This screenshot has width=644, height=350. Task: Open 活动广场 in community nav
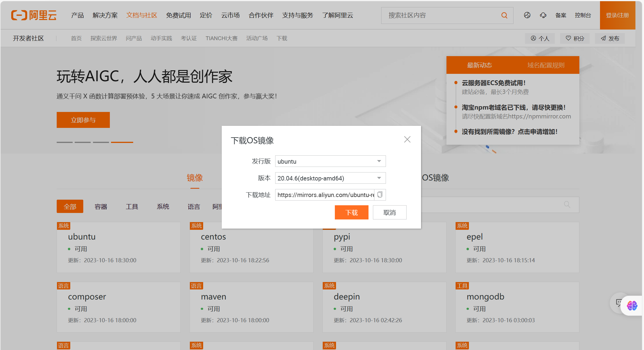tap(257, 38)
